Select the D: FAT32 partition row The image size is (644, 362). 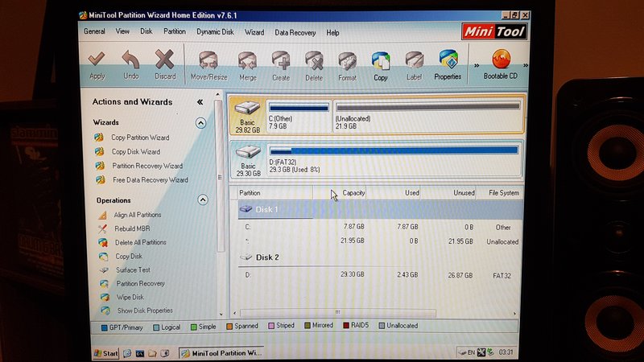tap(380, 275)
